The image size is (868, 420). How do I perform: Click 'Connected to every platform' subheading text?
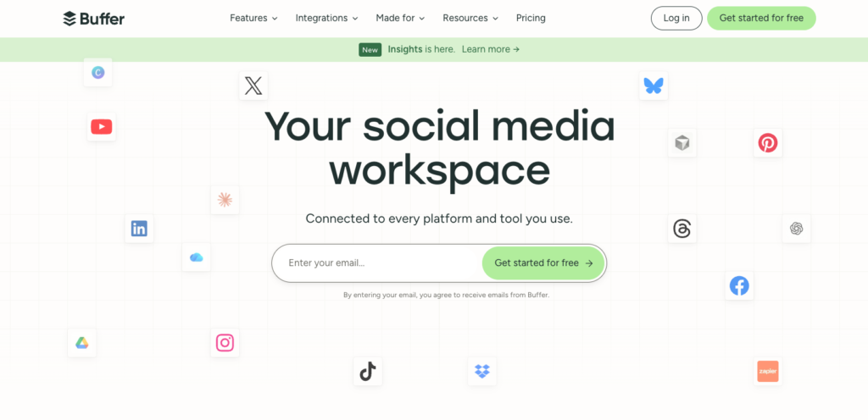pyautogui.click(x=439, y=218)
